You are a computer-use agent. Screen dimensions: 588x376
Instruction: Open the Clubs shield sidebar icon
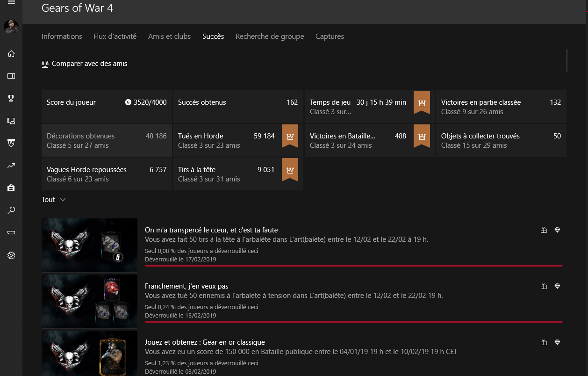coord(11,143)
